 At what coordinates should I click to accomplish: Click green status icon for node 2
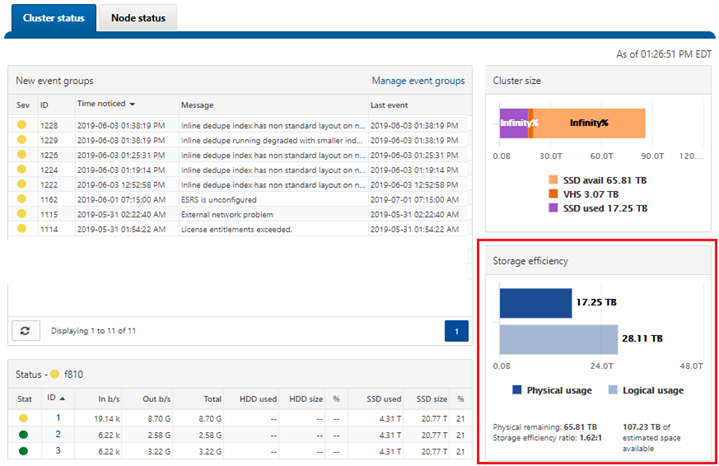[x=22, y=434]
